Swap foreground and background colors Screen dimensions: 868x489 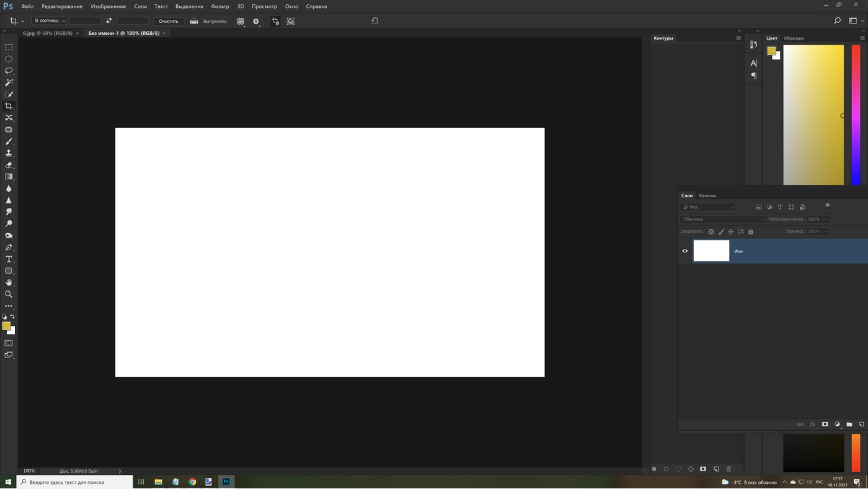pyautogui.click(x=12, y=316)
